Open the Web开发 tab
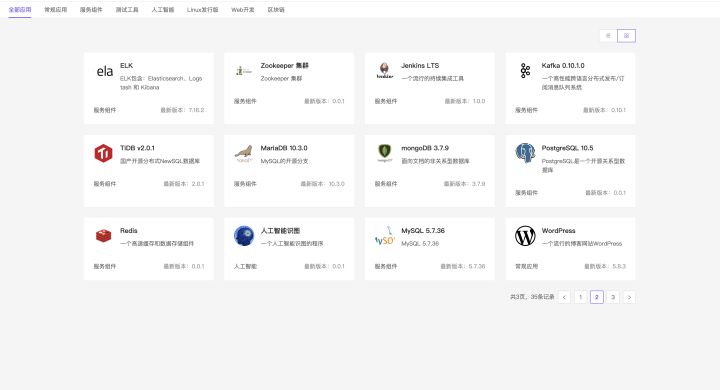720x390 pixels. coord(242,10)
